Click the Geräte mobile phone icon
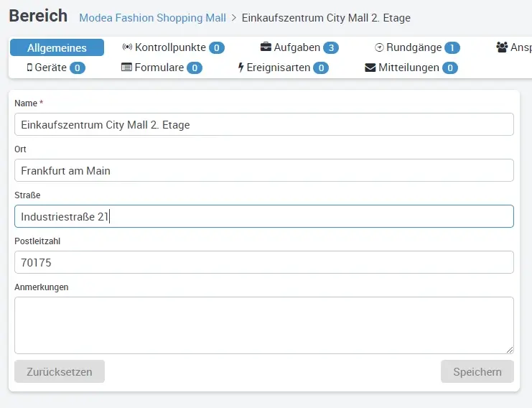This screenshot has width=532, height=408. (x=29, y=68)
